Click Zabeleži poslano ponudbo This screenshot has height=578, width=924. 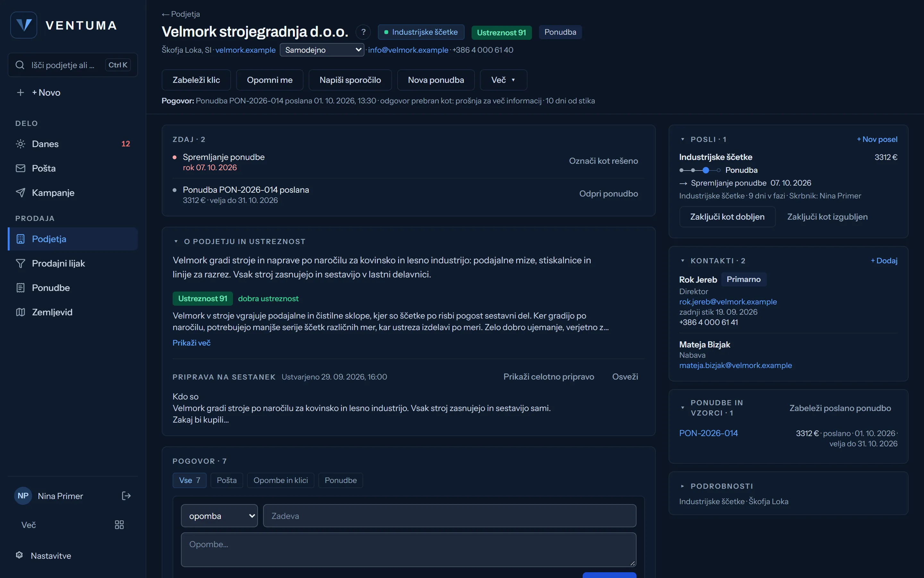point(840,408)
